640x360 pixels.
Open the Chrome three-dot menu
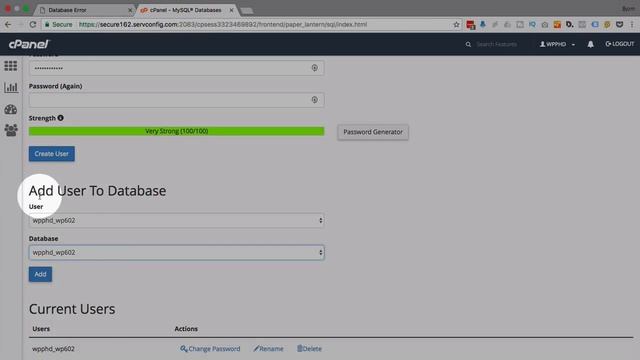click(x=632, y=24)
